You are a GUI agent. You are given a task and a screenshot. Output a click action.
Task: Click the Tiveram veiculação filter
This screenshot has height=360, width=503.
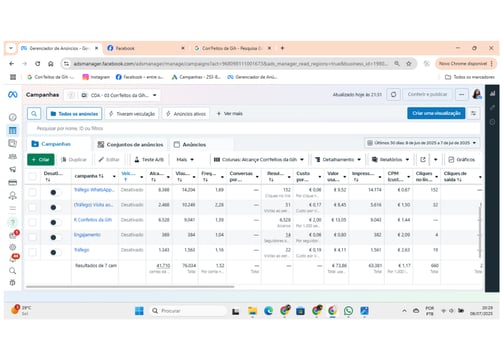pos(132,114)
